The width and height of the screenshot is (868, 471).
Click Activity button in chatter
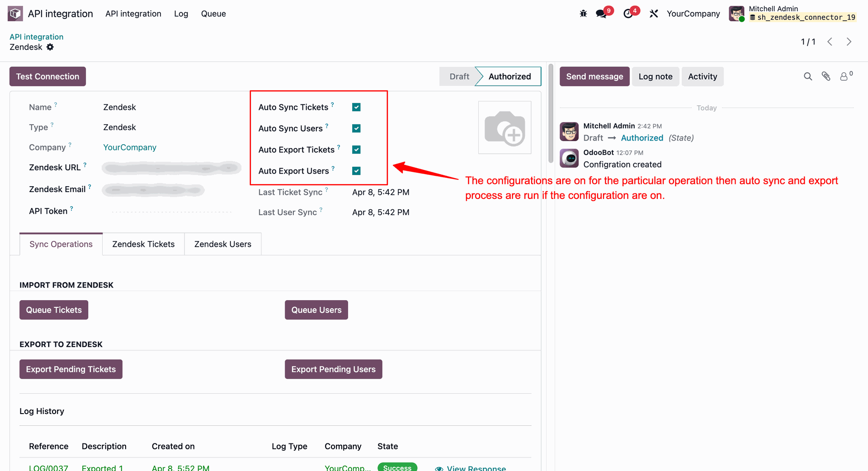[703, 76]
